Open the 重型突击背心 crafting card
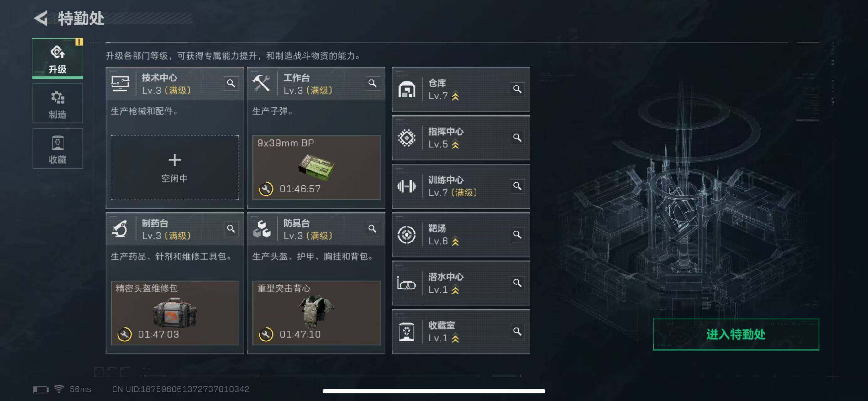This screenshot has width=868, height=401. [x=316, y=313]
